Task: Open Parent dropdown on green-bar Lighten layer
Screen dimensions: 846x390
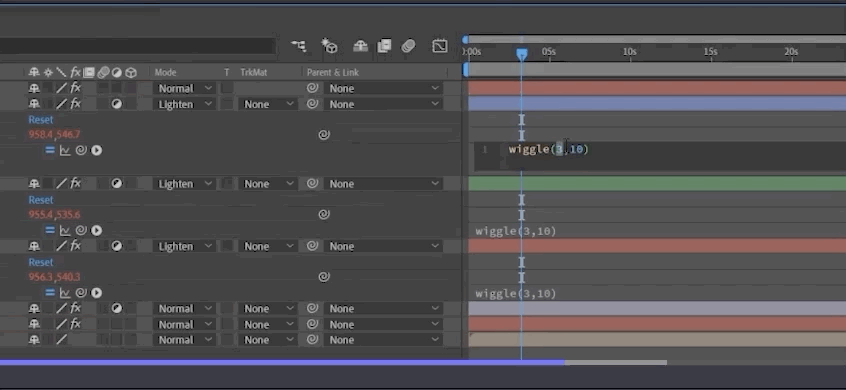Action: pyautogui.click(x=384, y=184)
